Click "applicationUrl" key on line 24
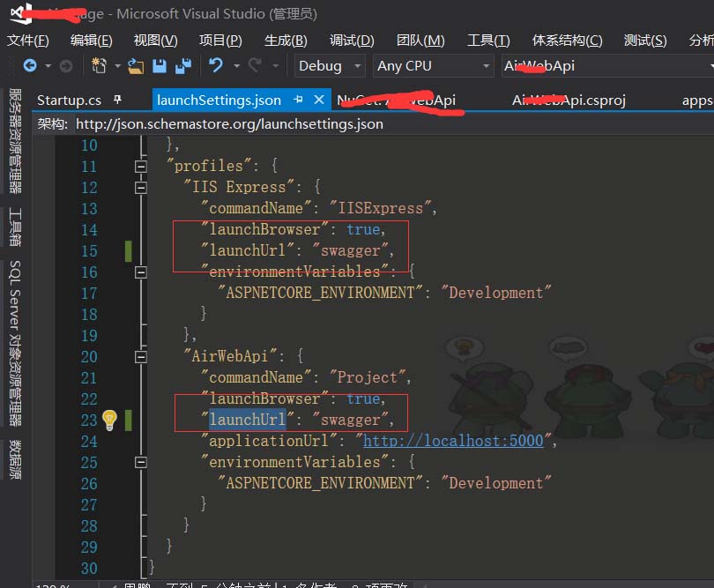This screenshot has height=588, width=714. point(269,441)
